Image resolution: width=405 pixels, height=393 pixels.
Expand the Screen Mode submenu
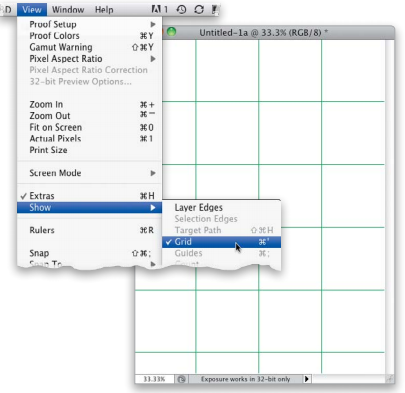click(x=89, y=173)
